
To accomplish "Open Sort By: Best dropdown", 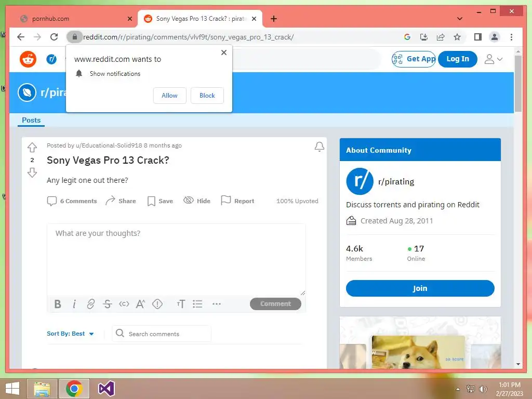I will [70, 334].
